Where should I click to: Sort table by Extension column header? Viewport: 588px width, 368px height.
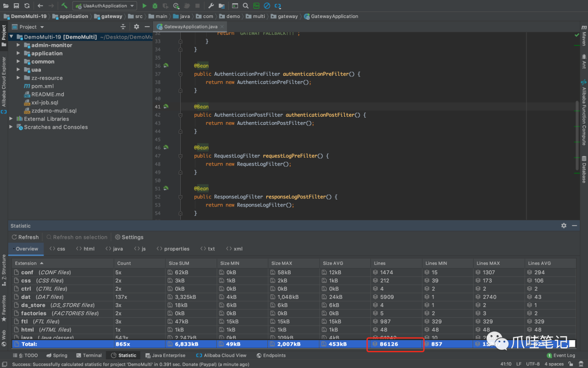click(63, 263)
